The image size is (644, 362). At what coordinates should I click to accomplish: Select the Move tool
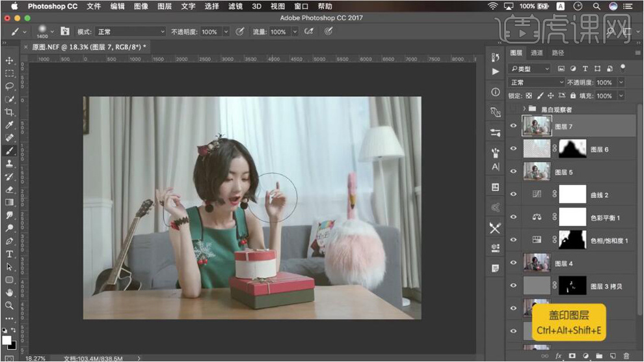[x=9, y=61]
